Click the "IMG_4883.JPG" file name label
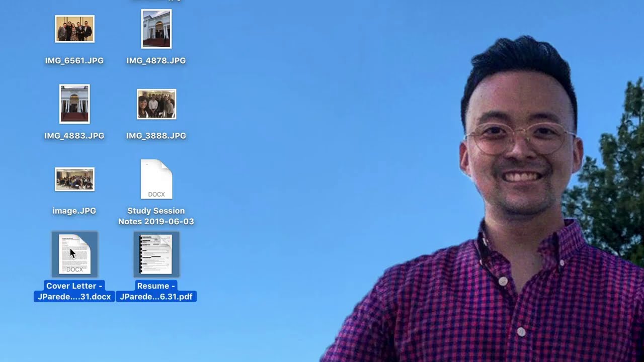 click(x=74, y=136)
